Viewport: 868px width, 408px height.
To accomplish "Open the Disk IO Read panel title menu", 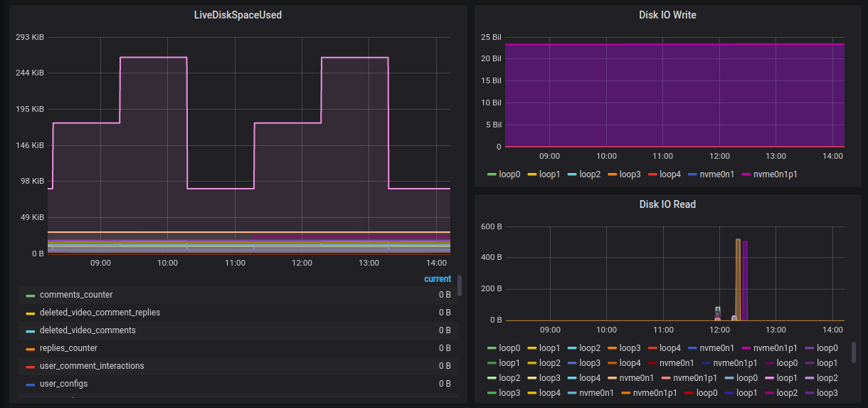I will 667,204.
